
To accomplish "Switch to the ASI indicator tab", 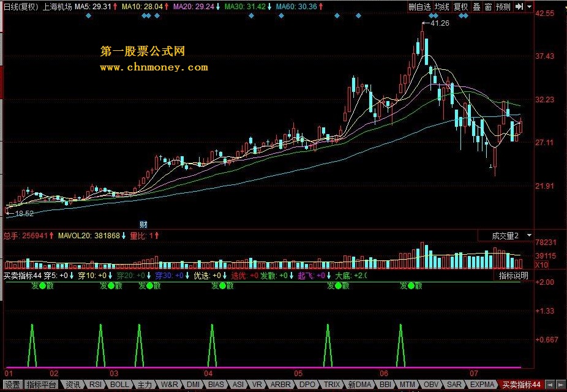I will (x=238, y=385).
